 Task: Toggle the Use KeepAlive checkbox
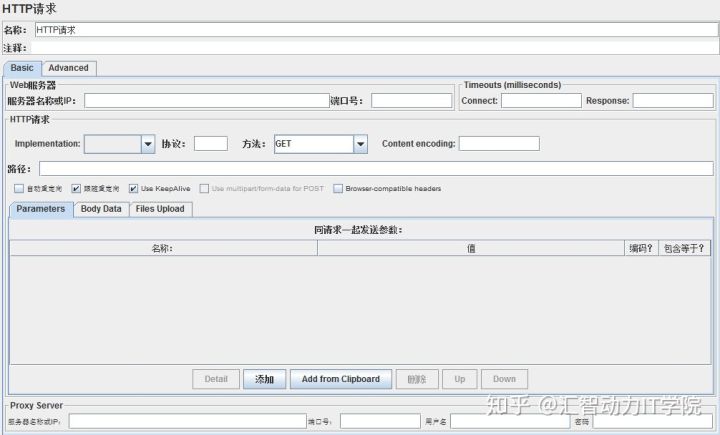click(x=133, y=188)
